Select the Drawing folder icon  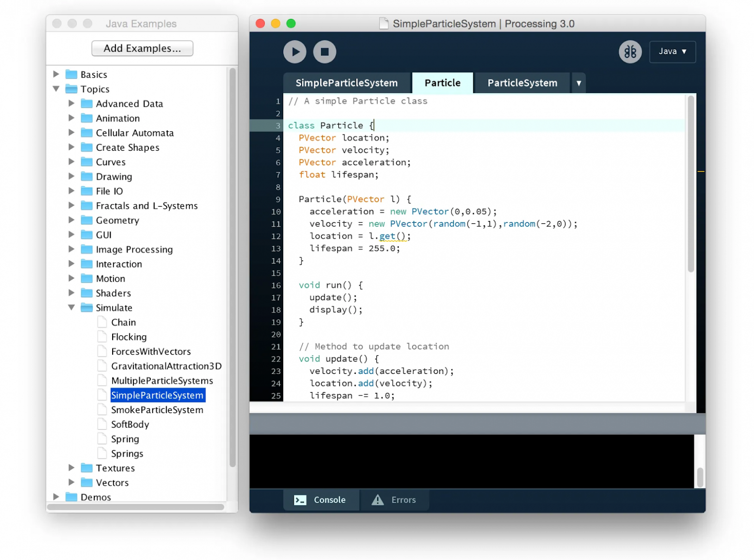tap(87, 176)
